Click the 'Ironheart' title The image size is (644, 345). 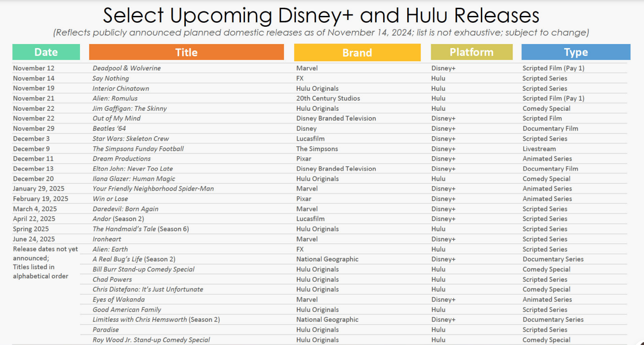click(107, 239)
